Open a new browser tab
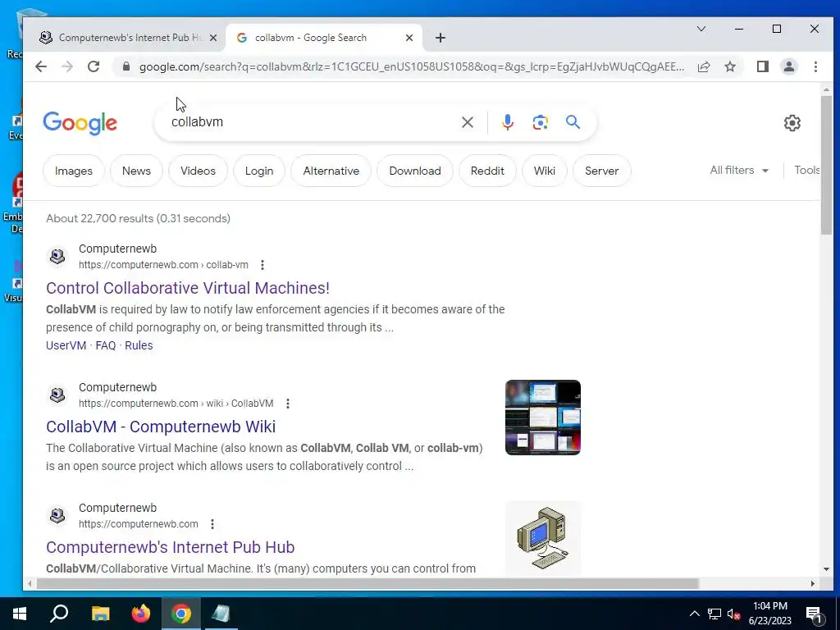840x630 pixels. tap(441, 38)
